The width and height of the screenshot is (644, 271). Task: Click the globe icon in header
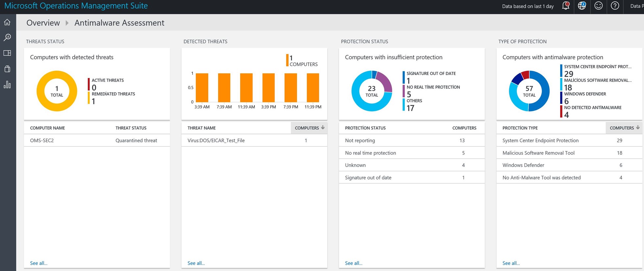[582, 6]
